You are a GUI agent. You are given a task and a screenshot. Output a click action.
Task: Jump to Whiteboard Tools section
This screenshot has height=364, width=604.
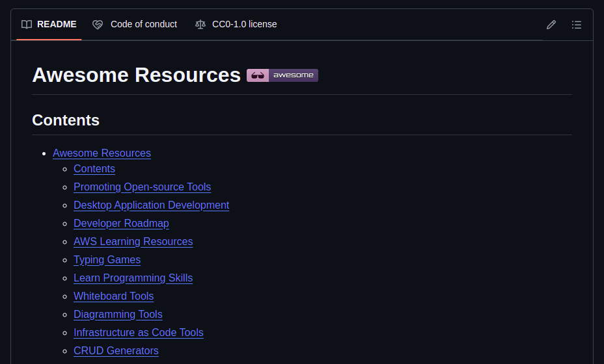(113, 296)
